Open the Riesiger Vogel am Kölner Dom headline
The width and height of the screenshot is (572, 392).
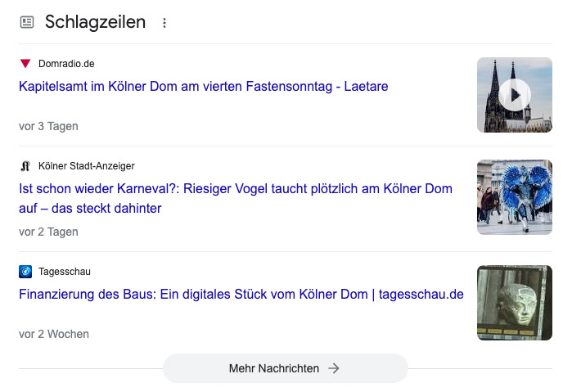coord(236,198)
